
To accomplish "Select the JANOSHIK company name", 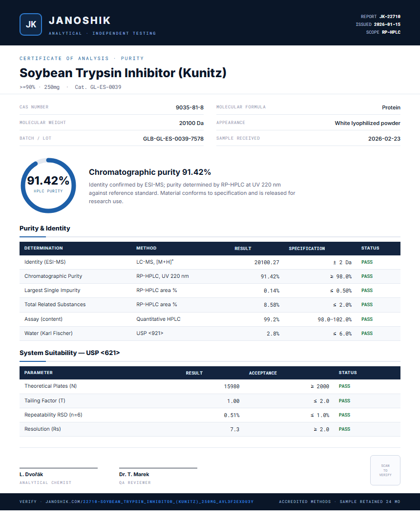I will pos(80,21).
